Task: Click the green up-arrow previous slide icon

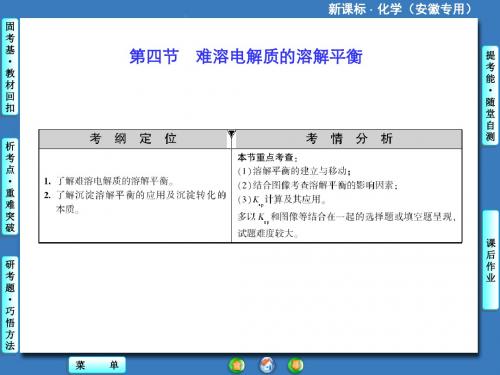Action: pos(237,365)
